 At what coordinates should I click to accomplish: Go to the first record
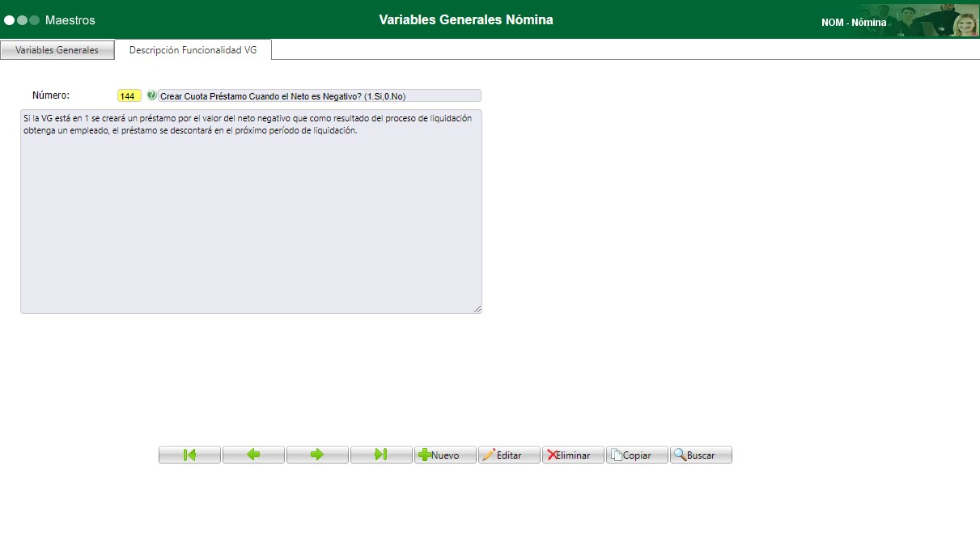(x=189, y=455)
